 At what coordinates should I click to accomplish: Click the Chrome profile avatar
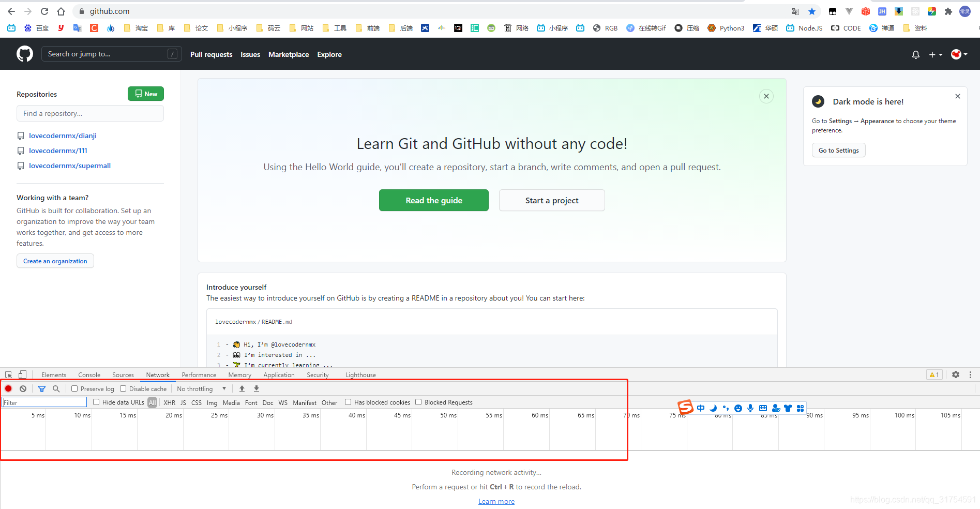tap(965, 11)
